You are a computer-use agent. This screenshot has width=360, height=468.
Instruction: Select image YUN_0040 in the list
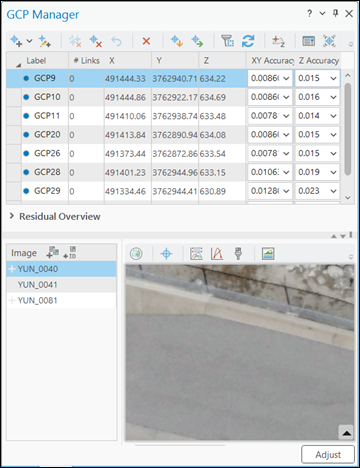tap(61, 269)
